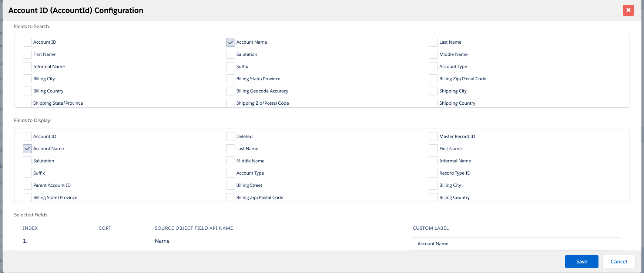The width and height of the screenshot is (644, 273).
Task: Enable the Deleted field in Fields to Display
Action: tap(231, 136)
